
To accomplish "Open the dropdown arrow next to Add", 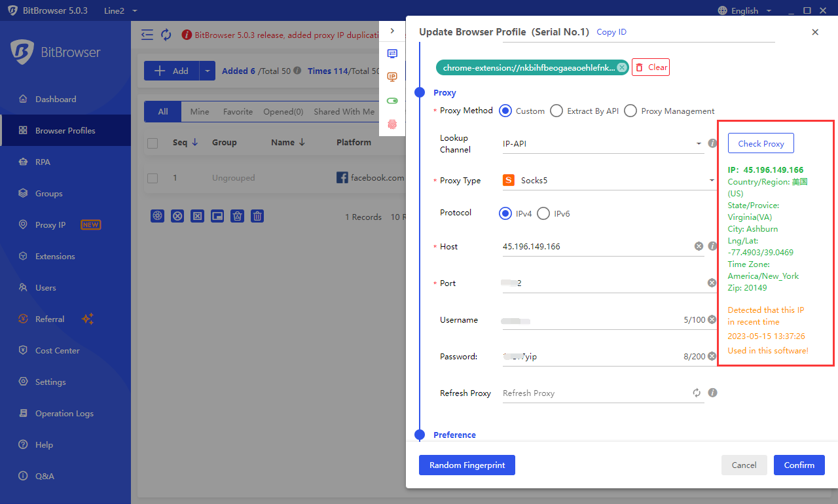I will click(x=208, y=71).
